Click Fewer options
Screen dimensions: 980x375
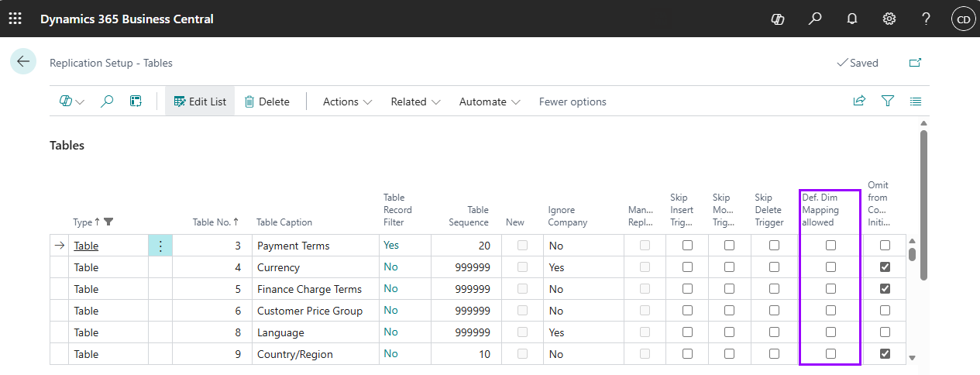tap(573, 101)
